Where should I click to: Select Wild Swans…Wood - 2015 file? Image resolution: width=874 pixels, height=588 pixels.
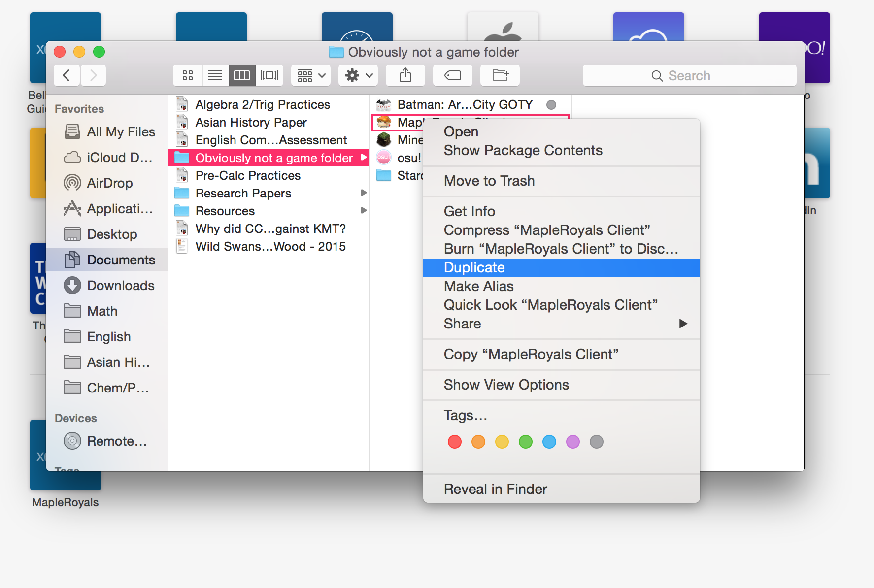pos(269,246)
